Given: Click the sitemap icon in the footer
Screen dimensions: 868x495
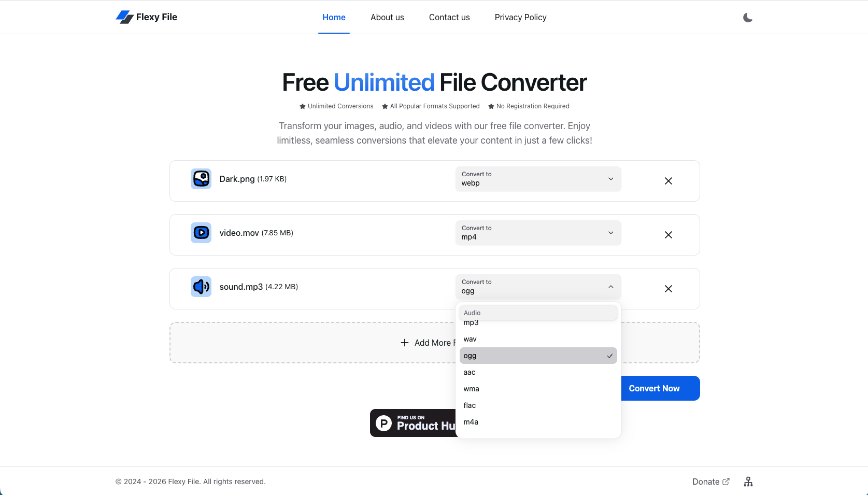Looking at the screenshot, I should (748, 482).
